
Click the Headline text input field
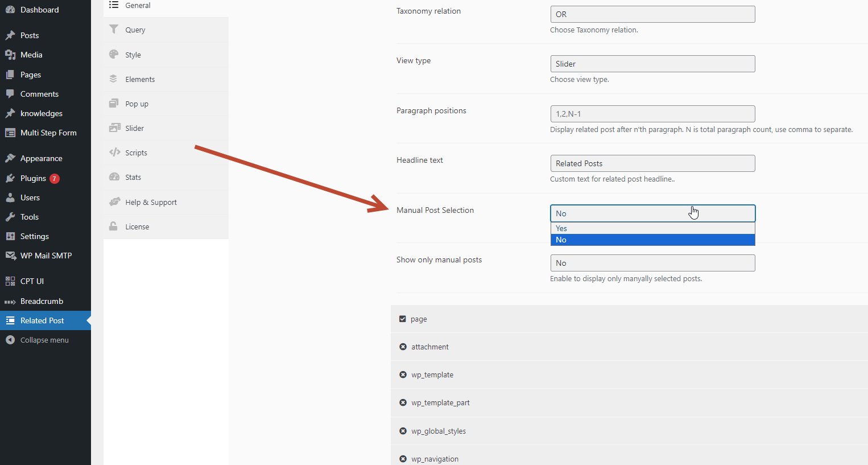point(652,163)
